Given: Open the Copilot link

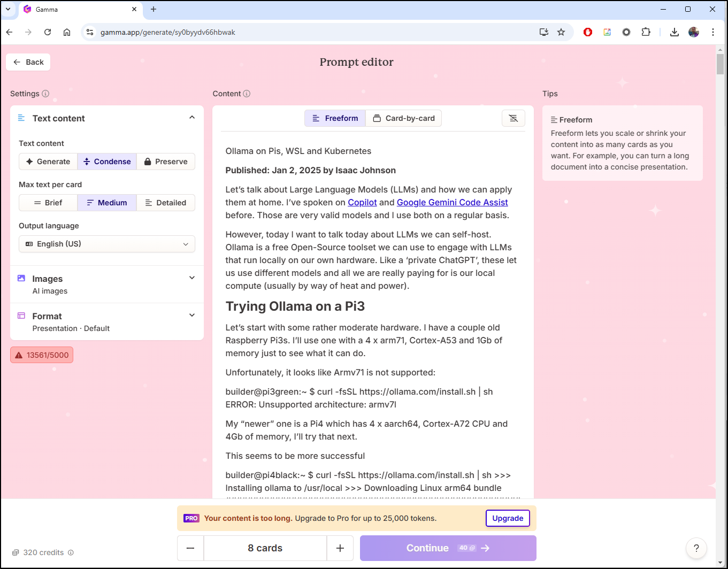Looking at the screenshot, I should coord(362,202).
